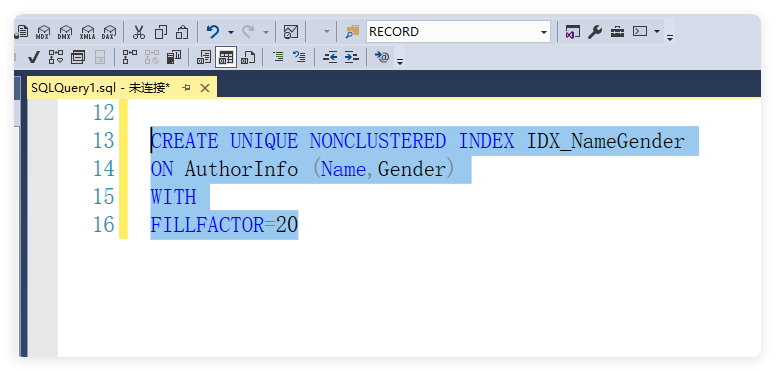The width and height of the screenshot is (775, 371).
Task: Open a new Analysis Services MDX query
Action: pos(43,32)
